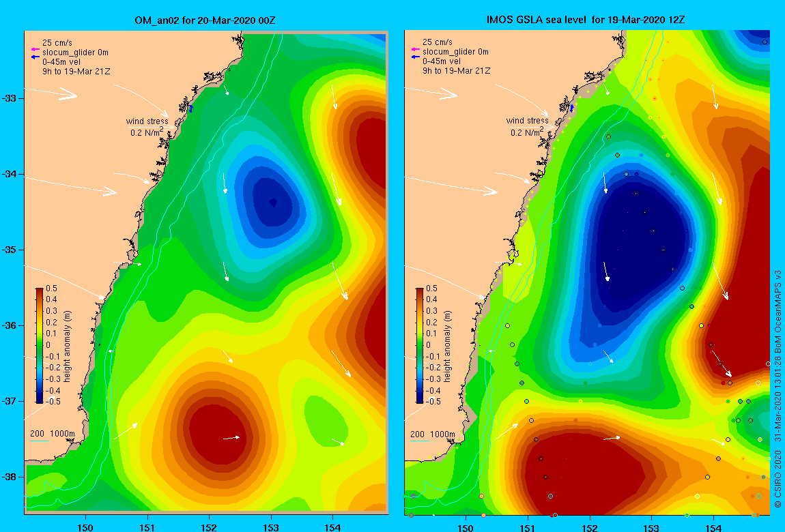Click '153' longitude label under right map

[651, 527]
